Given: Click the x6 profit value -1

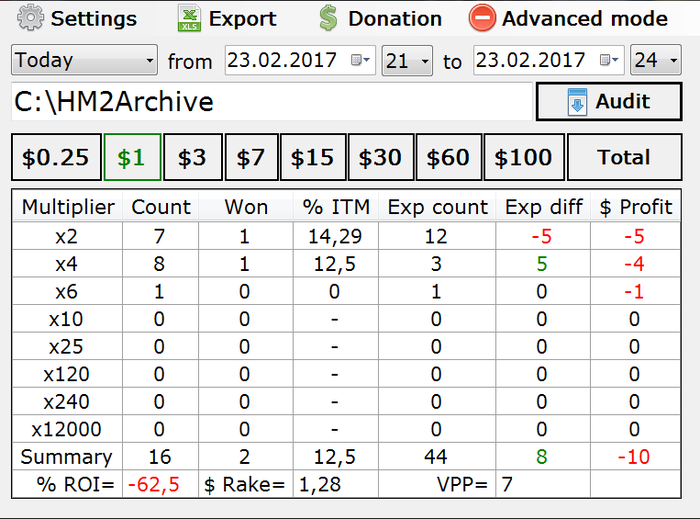Looking at the screenshot, I should [634, 292].
